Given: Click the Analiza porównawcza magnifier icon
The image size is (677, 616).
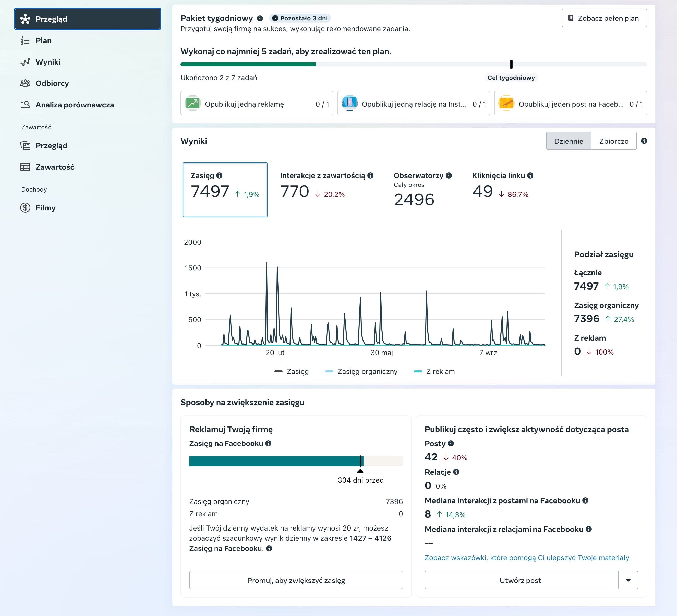Looking at the screenshot, I should pos(25,105).
